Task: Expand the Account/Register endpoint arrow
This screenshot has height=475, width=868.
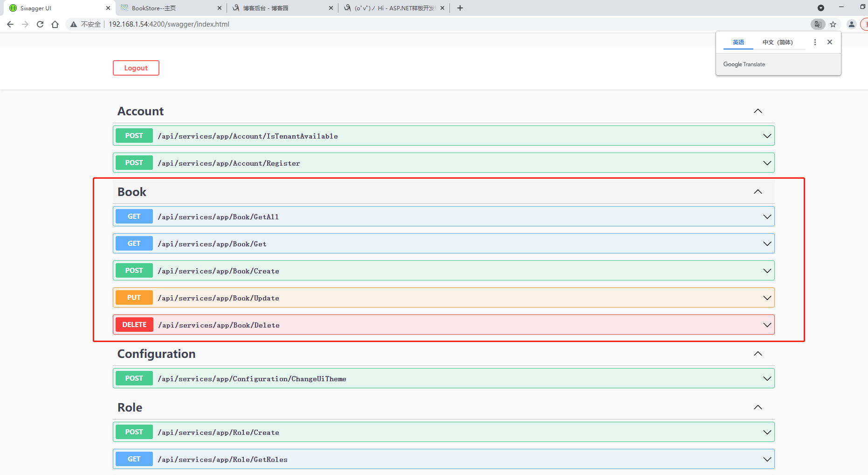Action: tap(767, 163)
